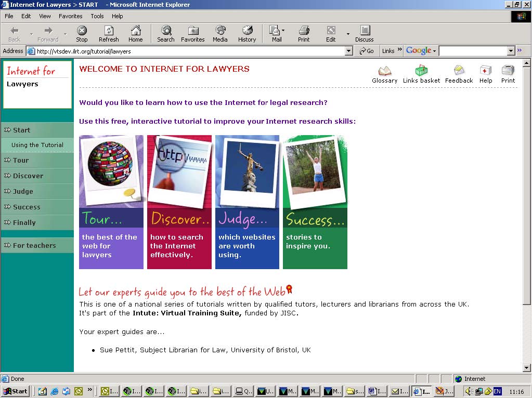The width and height of the screenshot is (532, 398).
Task: Click the Discover http magnifier card
Action: 179,202
